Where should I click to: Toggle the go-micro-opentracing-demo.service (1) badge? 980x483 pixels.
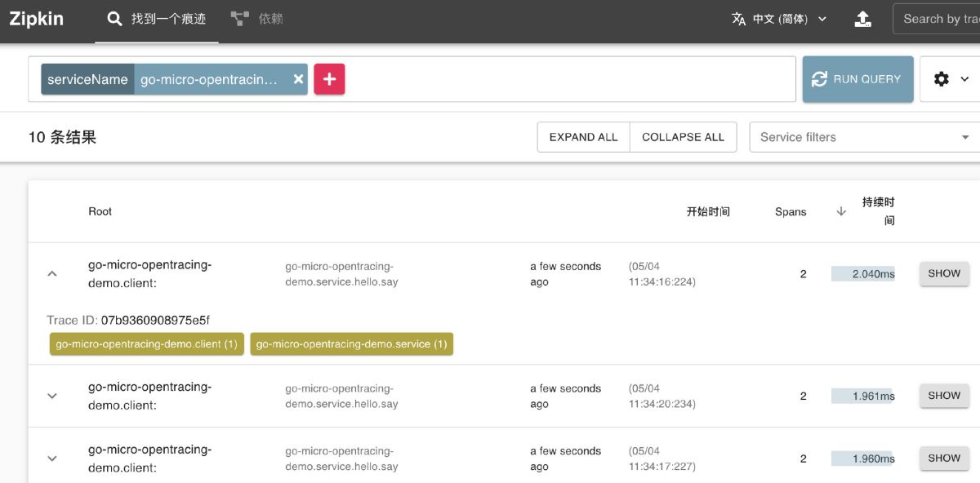351,343
